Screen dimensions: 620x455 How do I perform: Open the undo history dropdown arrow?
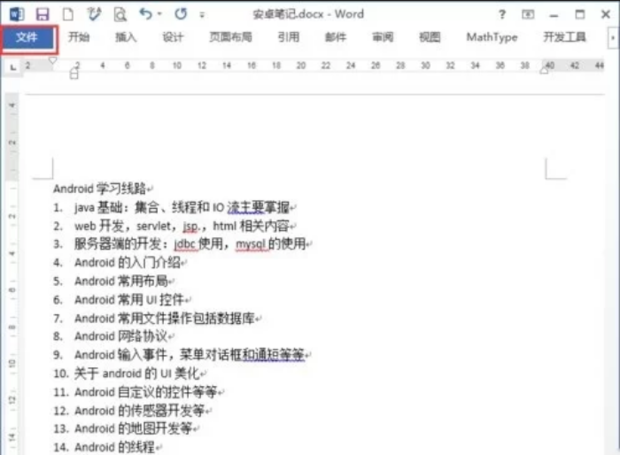pyautogui.click(x=160, y=14)
